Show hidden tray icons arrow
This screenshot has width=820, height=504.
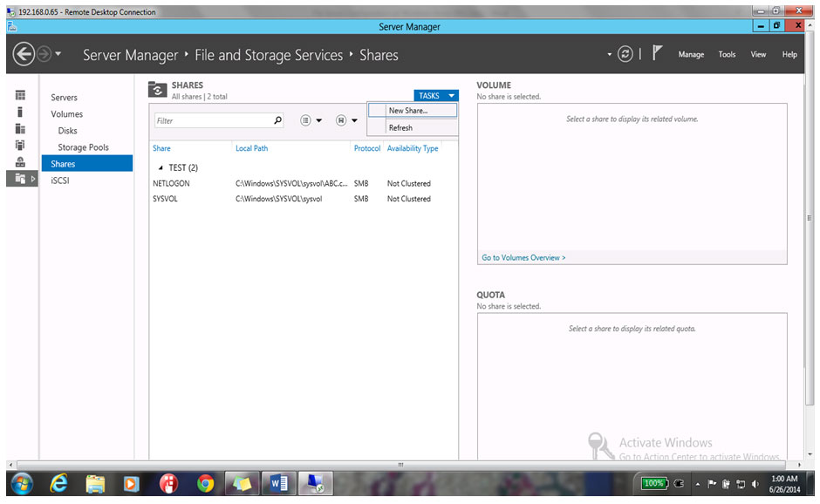(698, 484)
